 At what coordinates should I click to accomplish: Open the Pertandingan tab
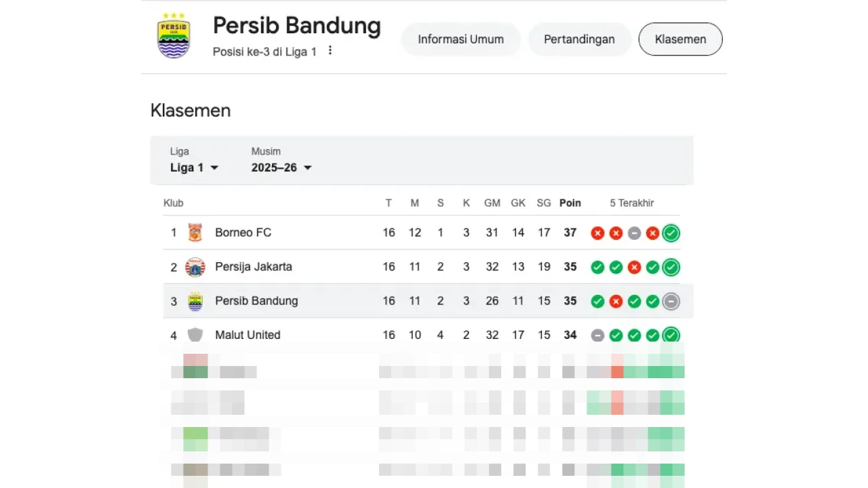pos(579,39)
